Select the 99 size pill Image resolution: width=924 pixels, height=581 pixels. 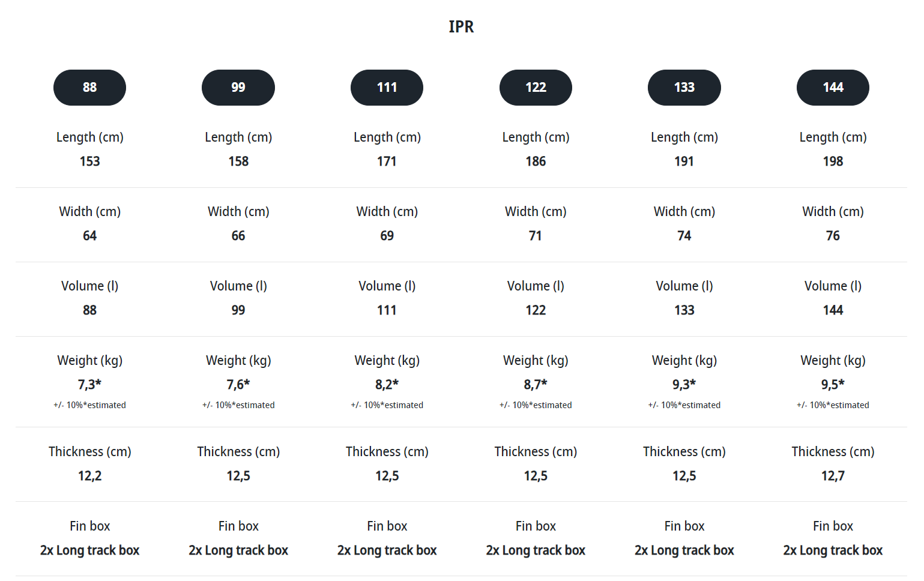click(238, 88)
